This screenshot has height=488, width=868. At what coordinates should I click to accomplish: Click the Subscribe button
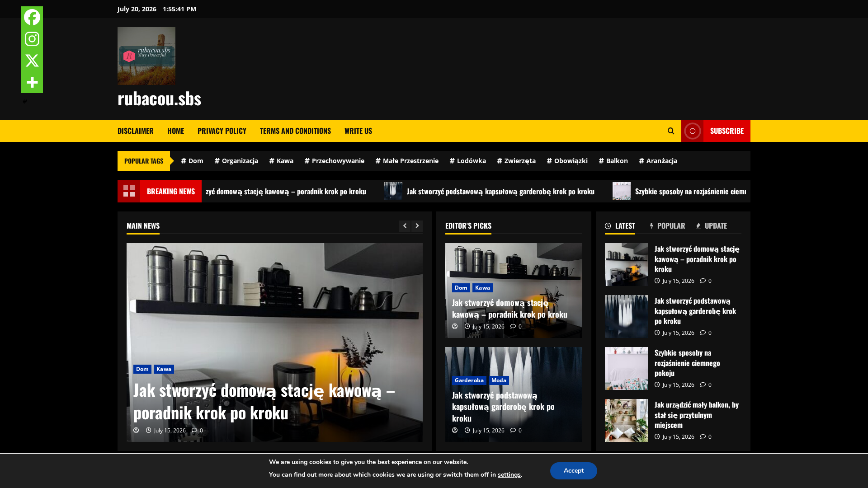[716, 131]
